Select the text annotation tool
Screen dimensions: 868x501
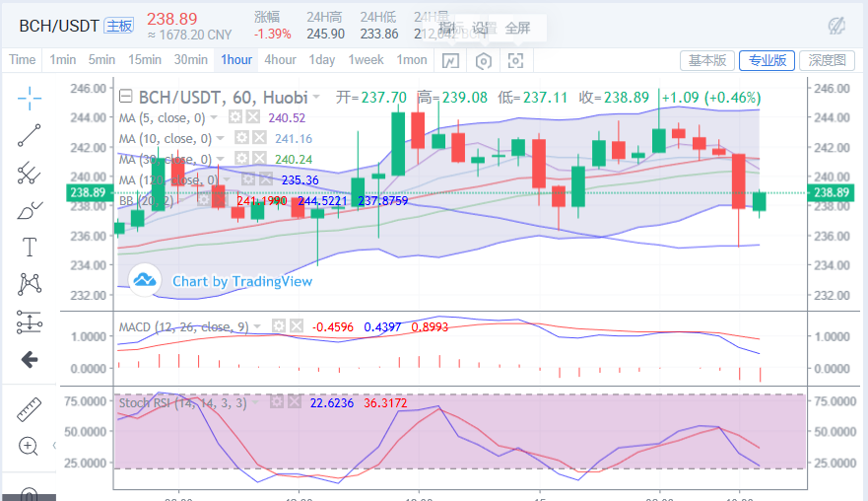point(30,248)
